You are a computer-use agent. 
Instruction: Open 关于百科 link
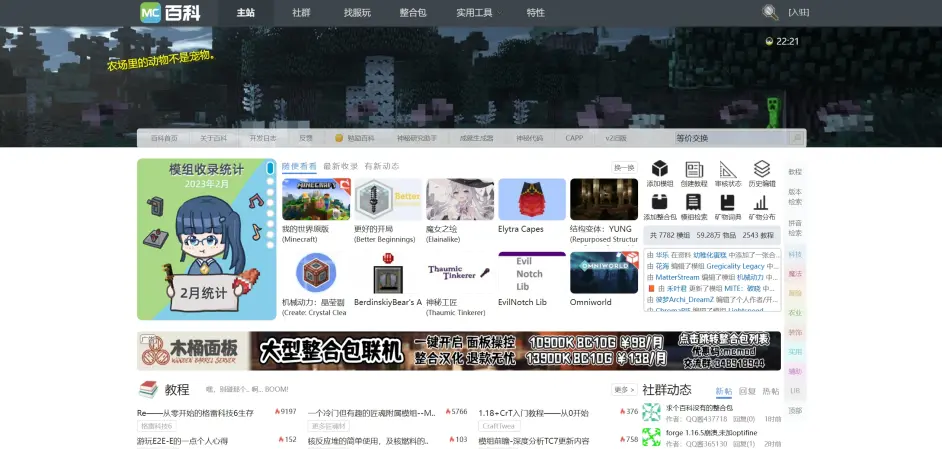point(213,138)
